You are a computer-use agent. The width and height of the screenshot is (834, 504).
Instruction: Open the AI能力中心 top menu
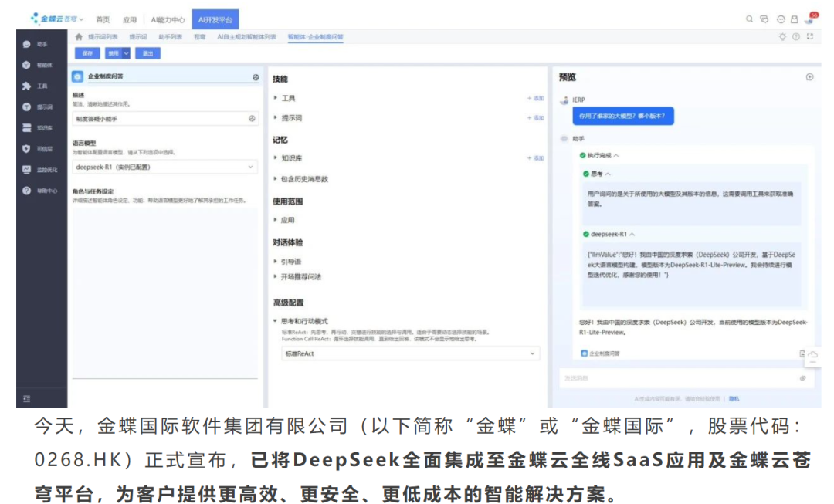click(x=168, y=19)
